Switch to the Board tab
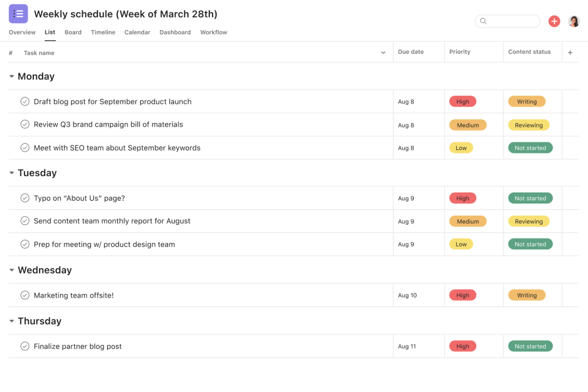588x392 pixels. 73,32
